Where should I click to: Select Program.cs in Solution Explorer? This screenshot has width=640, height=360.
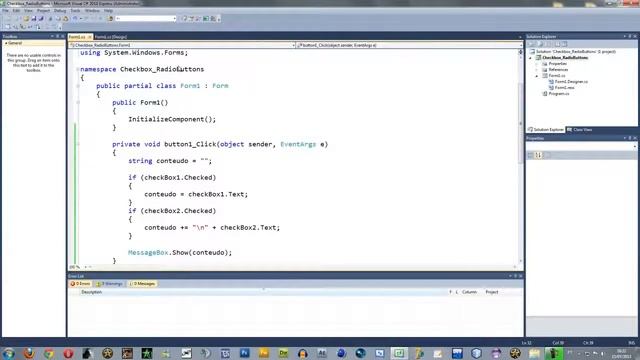[558, 94]
